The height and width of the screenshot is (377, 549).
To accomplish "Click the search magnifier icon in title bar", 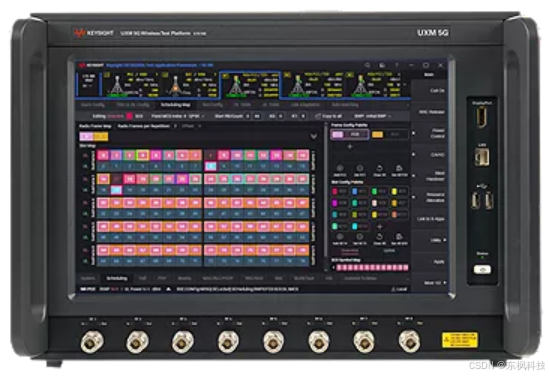I will [367, 65].
